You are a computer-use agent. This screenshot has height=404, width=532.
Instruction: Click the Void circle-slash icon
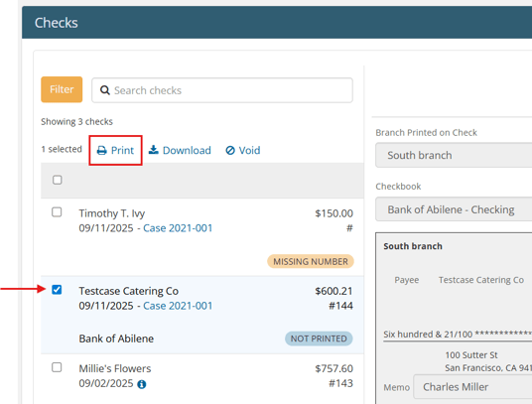click(x=230, y=150)
